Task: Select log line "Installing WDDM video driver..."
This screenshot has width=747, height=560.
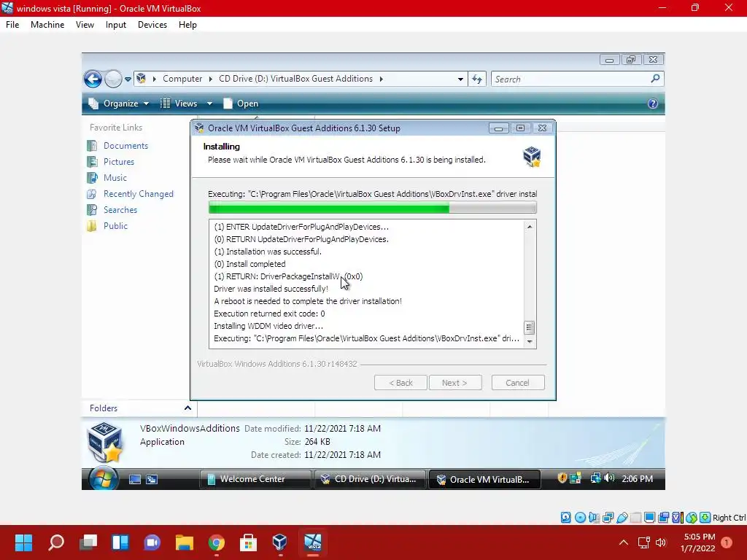Action: (x=268, y=326)
